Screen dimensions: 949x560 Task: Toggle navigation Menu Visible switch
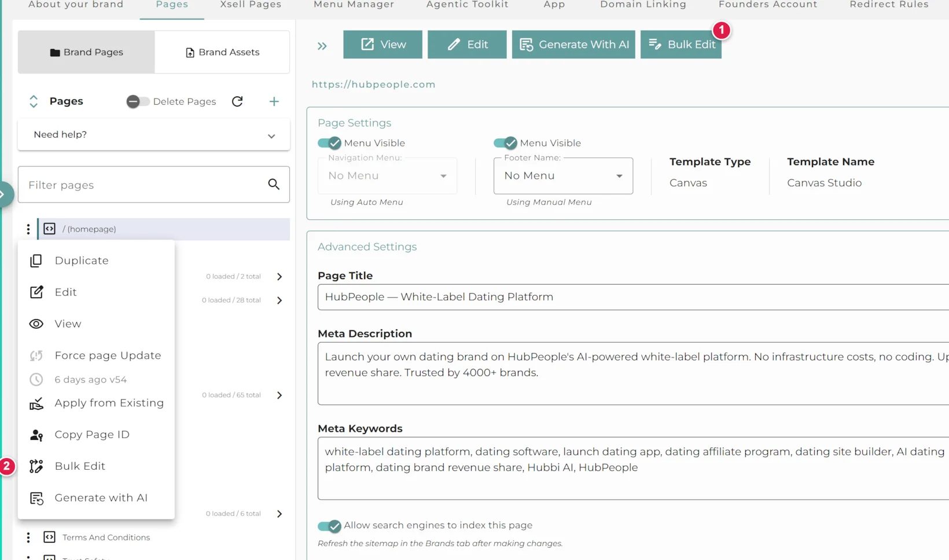pos(329,143)
